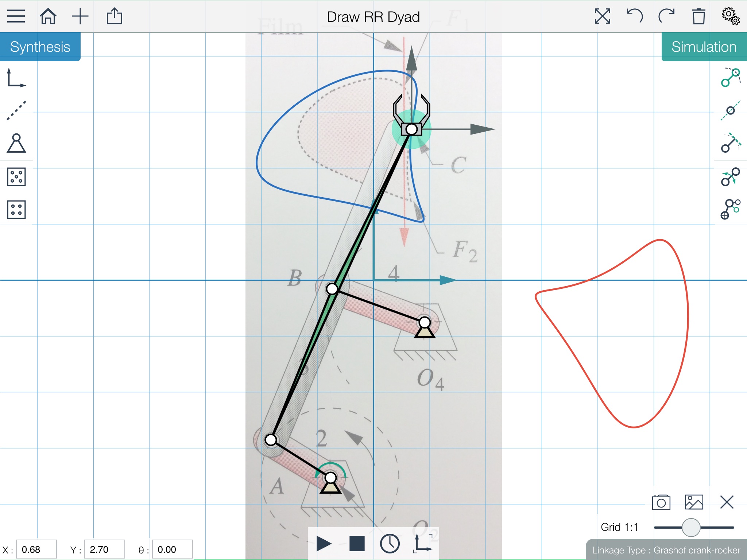Stop the linkage animation

coord(357,544)
